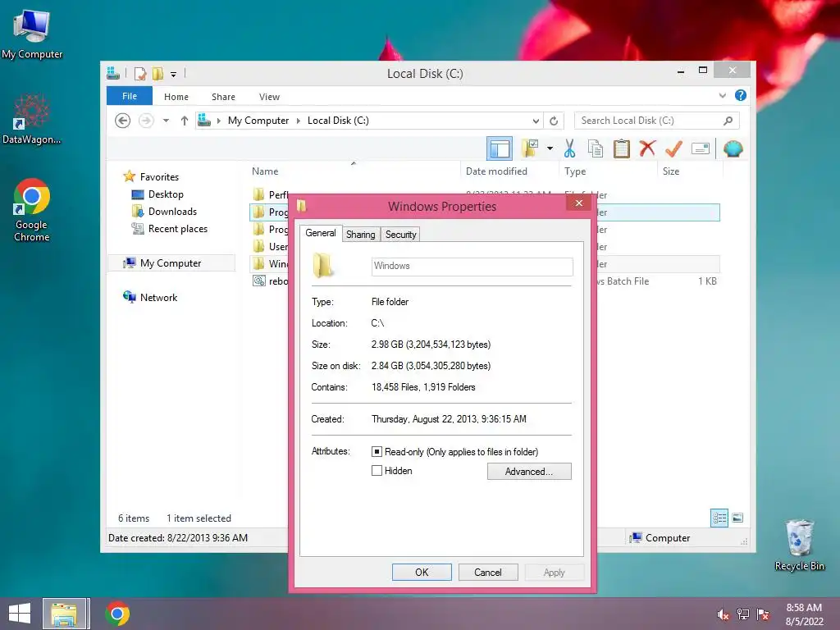Image resolution: width=840 pixels, height=630 pixels.
Task: Toggle the Hidden attribute checkbox
Action: click(377, 471)
